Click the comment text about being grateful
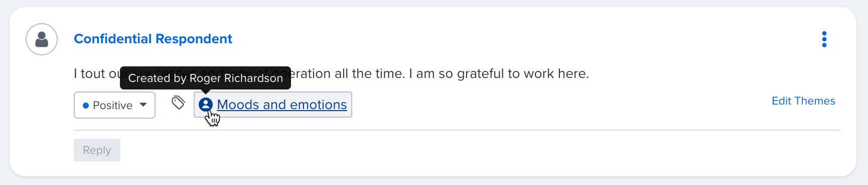 [331, 73]
